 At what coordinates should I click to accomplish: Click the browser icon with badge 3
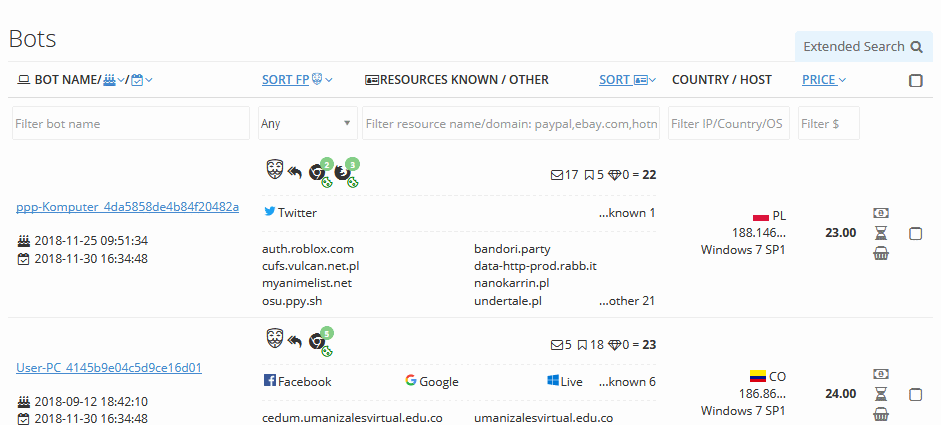pyautogui.click(x=345, y=172)
